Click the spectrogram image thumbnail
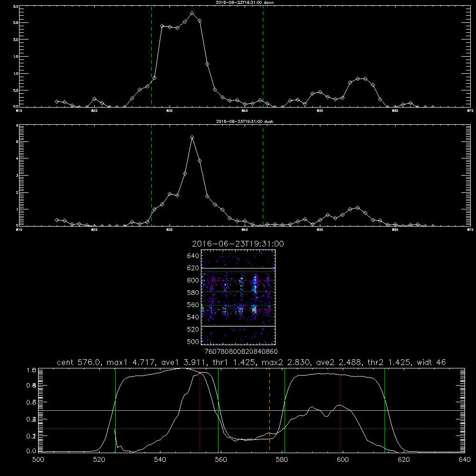 [x=238, y=297]
